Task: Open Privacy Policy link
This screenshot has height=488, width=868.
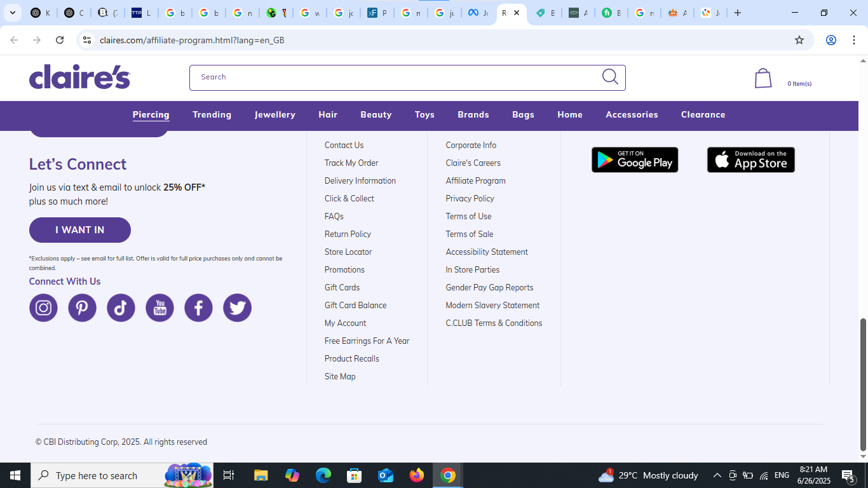Action: coord(470,198)
